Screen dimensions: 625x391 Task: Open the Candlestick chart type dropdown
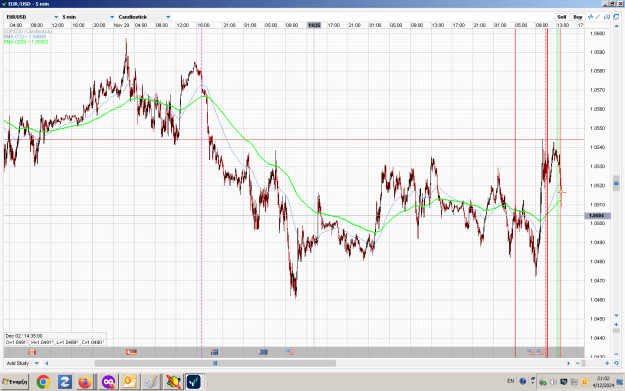coord(144,17)
